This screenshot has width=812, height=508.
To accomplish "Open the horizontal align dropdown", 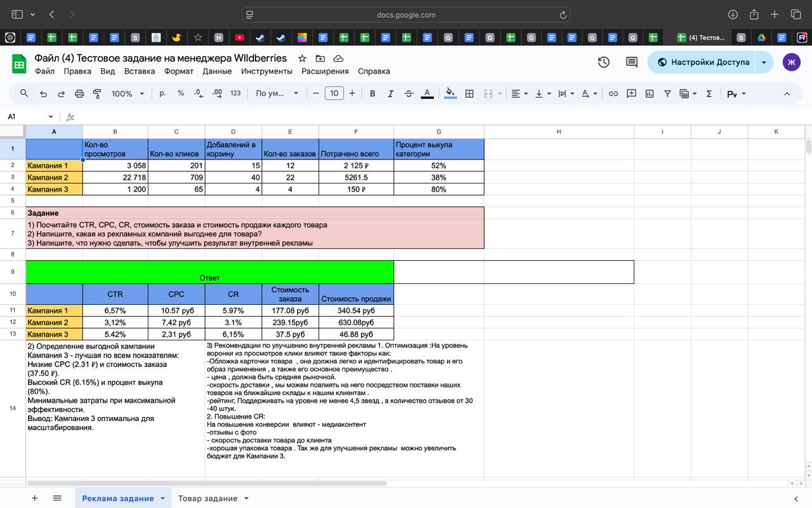I will (x=520, y=93).
